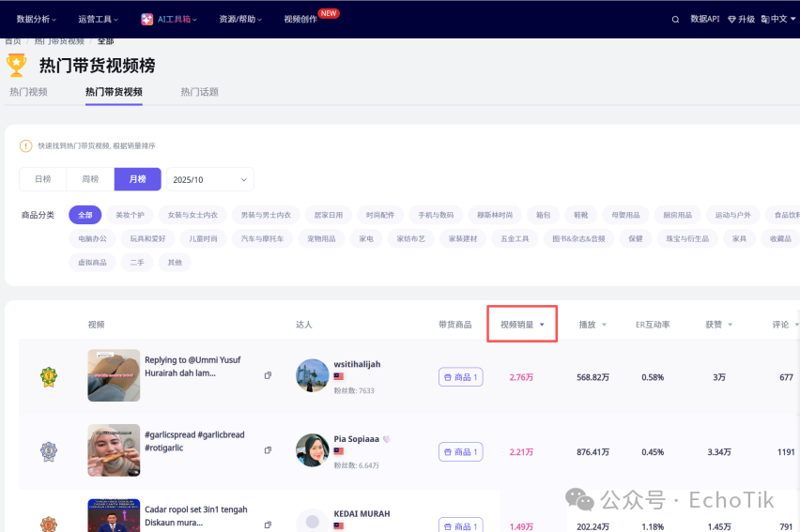Click the copy icon beside the Replying to @Ummi video
Image resolution: width=800 pixels, height=532 pixels.
(x=268, y=375)
